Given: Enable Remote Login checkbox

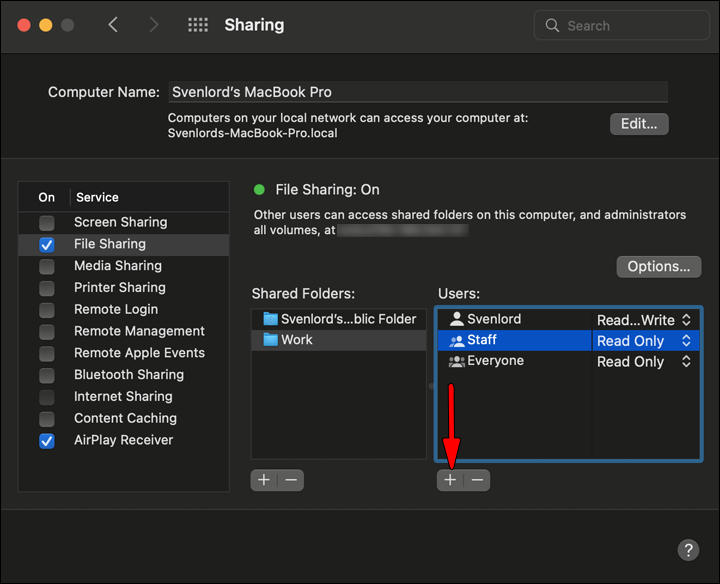Looking at the screenshot, I should pyautogui.click(x=47, y=310).
